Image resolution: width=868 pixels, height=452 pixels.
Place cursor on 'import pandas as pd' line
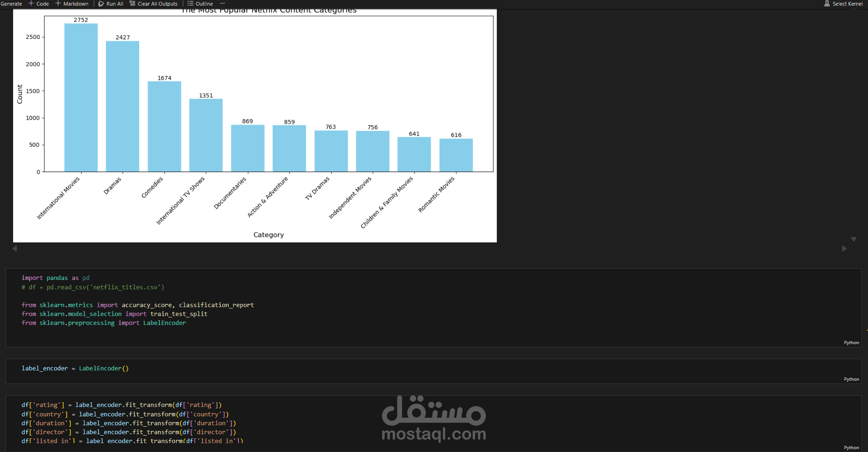(x=55, y=278)
